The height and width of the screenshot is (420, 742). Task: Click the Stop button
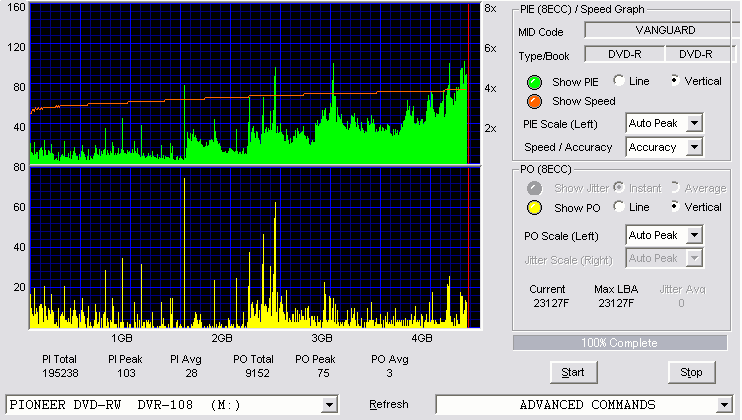tap(691, 373)
